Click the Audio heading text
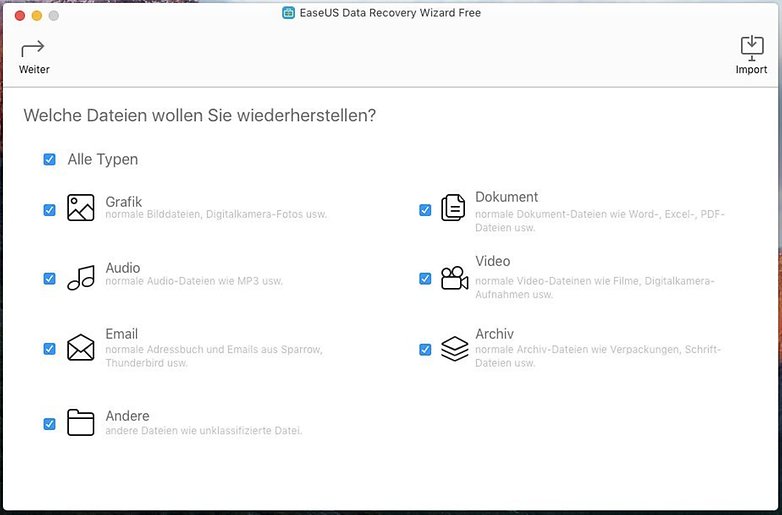 click(x=123, y=268)
